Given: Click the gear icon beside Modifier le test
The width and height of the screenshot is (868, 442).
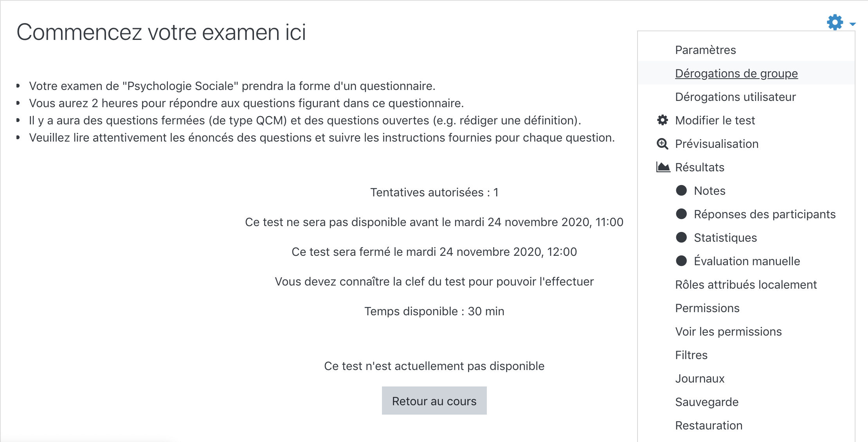Looking at the screenshot, I should pyautogui.click(x=662, y=120).
